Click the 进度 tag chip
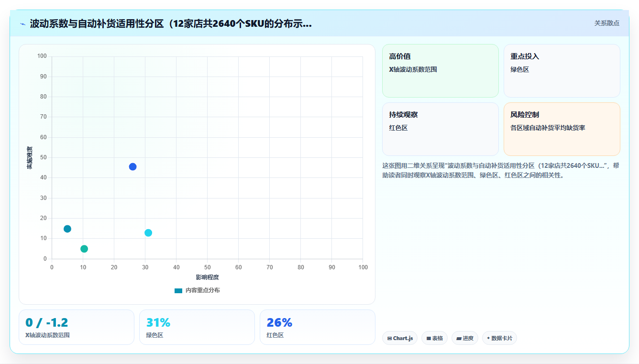This screenshot has width=639, height=364. pos(465,338)
